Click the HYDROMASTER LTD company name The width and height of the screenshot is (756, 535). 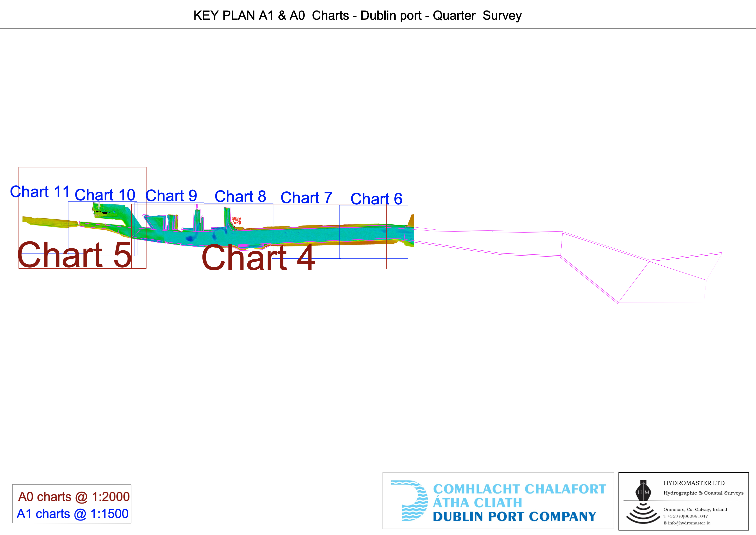[x=694, y=483]
